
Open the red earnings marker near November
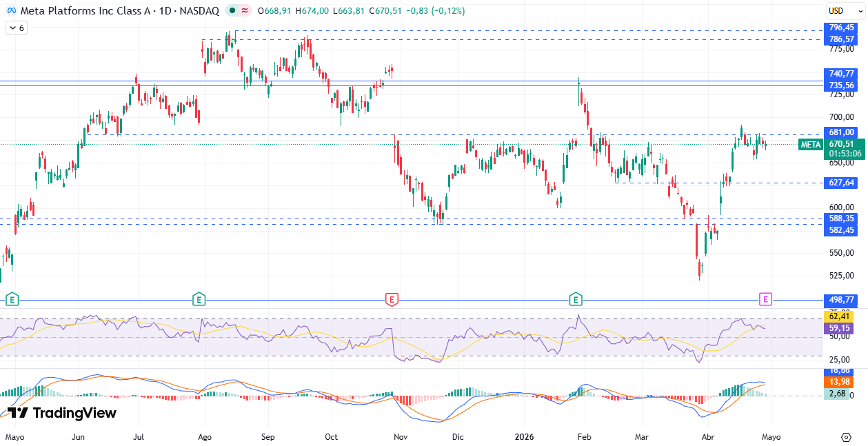[x=392, y=299]
